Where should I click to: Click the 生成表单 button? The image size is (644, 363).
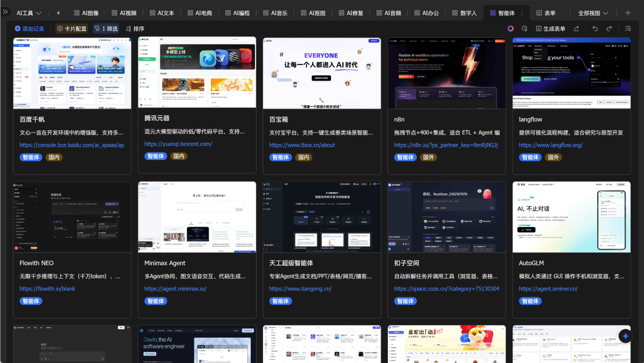[551, 28]
